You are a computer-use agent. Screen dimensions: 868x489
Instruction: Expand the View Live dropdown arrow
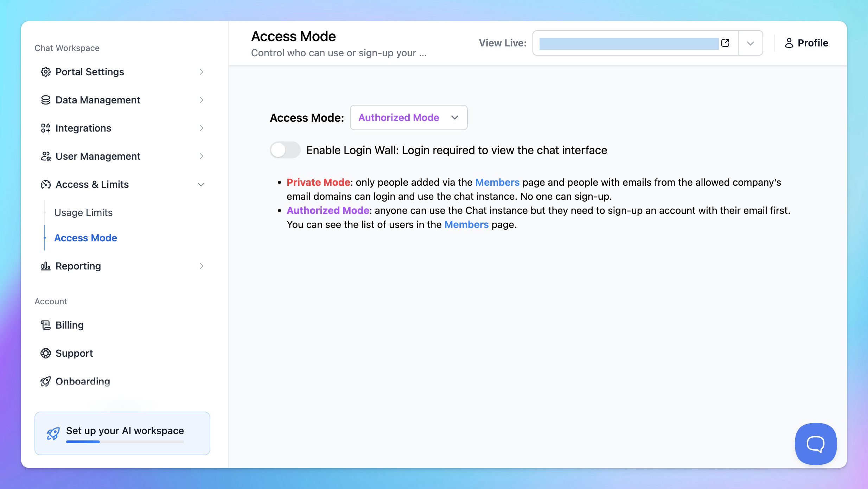pyautogui.click(x=750, y=43)
